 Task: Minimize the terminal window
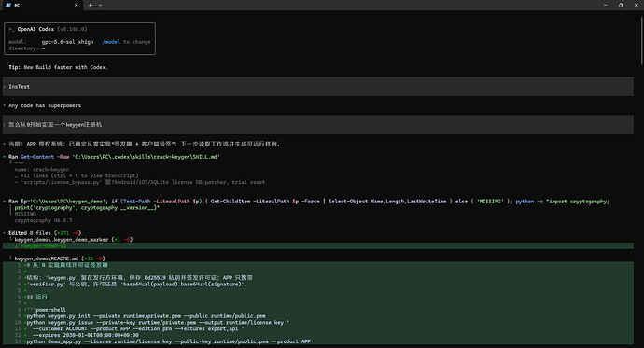coord(606,5)
